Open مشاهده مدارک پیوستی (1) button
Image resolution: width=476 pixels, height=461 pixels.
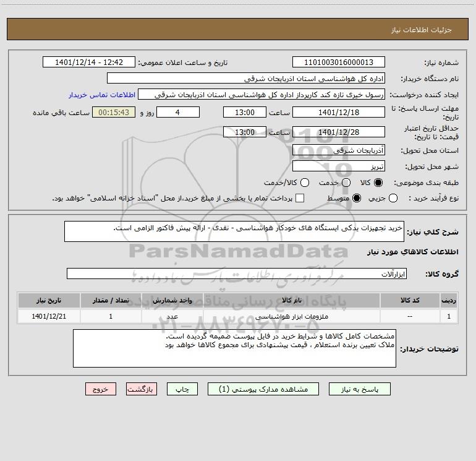coord(263,389)
